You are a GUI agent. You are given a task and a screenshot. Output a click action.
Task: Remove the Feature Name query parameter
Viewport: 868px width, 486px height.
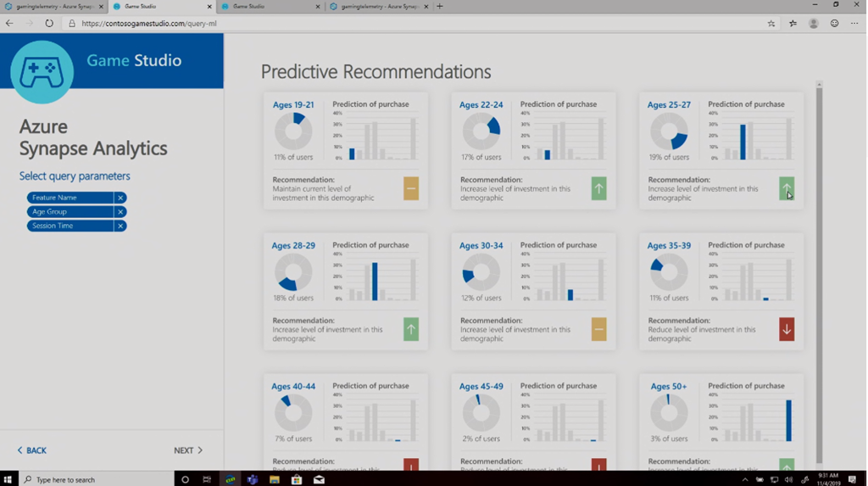click(x=120, y=198)
